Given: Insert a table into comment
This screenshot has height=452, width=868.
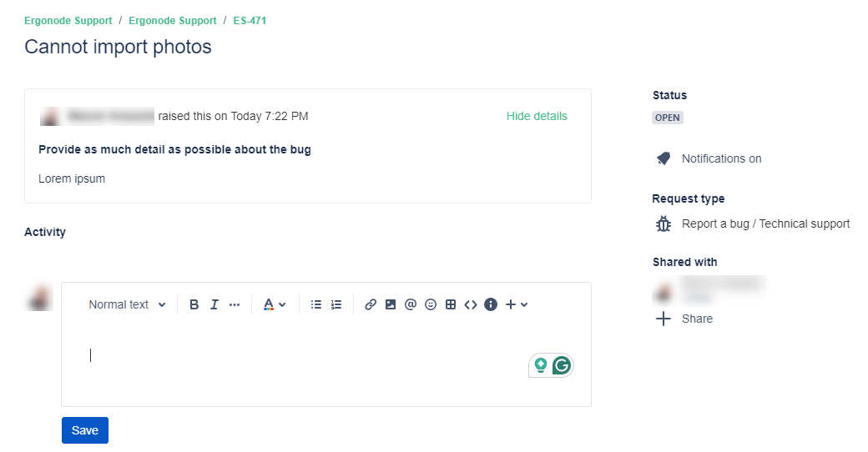Looking at the screenshot, I should point(451,305).
